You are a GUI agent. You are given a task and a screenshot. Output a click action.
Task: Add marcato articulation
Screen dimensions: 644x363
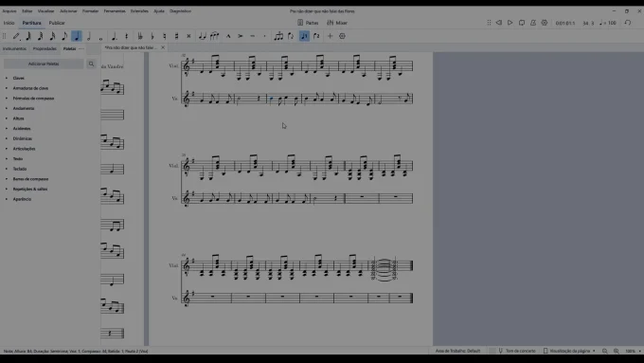(x=228, y=36)
